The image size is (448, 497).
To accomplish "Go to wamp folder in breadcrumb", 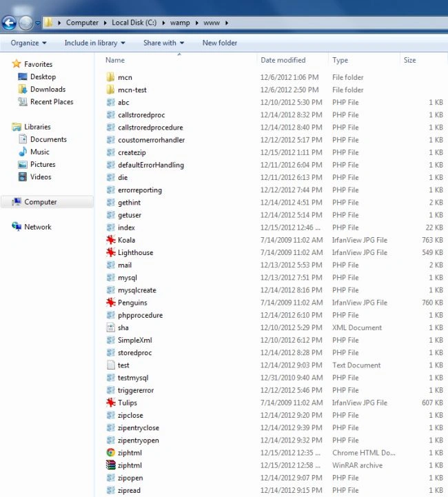I will [180, 23].
